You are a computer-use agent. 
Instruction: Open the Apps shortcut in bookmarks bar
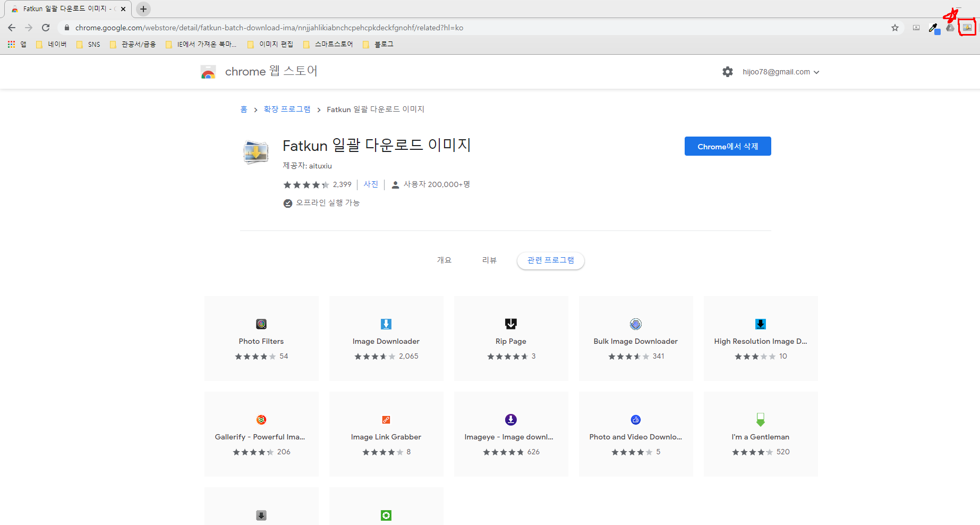pos(16,44)
